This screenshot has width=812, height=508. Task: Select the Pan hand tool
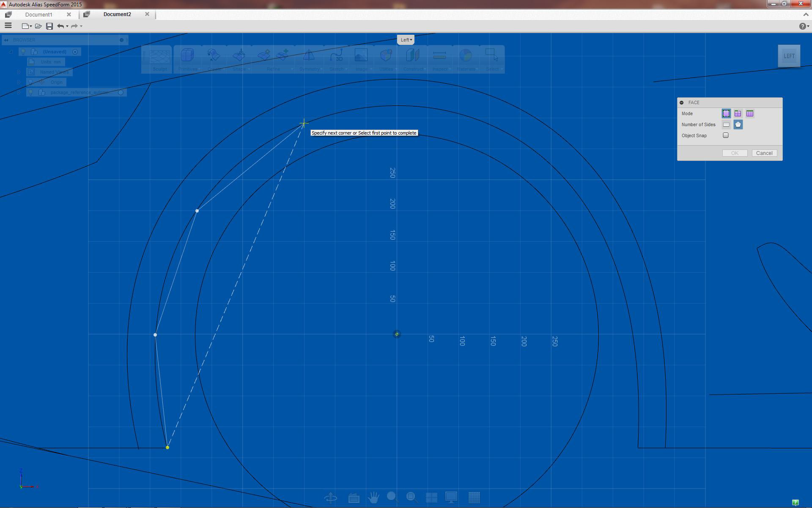pyautogui.click(x=373, y=497)
